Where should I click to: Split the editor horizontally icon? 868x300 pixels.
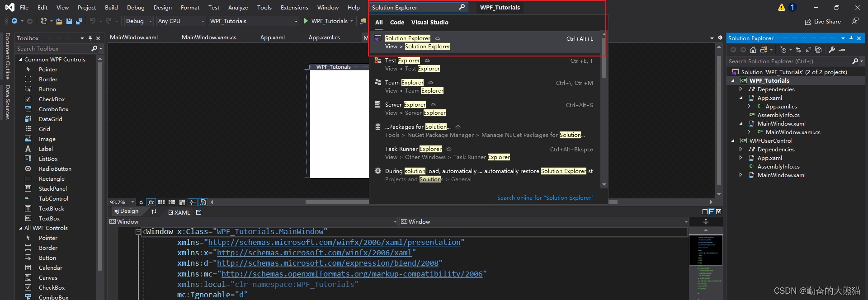(x=712, y=211)
